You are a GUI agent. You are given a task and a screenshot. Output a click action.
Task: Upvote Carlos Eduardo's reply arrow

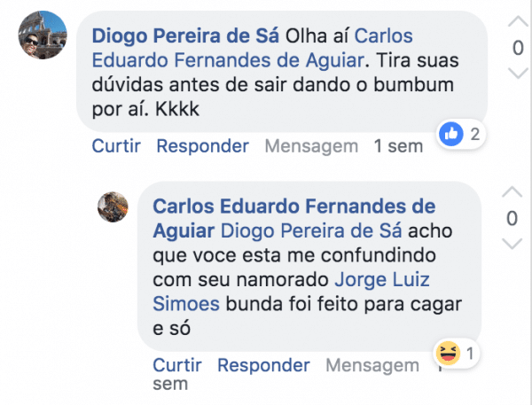point(512,192)
